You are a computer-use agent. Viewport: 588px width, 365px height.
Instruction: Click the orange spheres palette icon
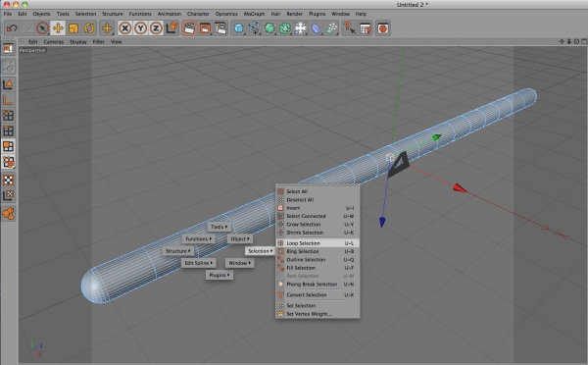point(8,214)
